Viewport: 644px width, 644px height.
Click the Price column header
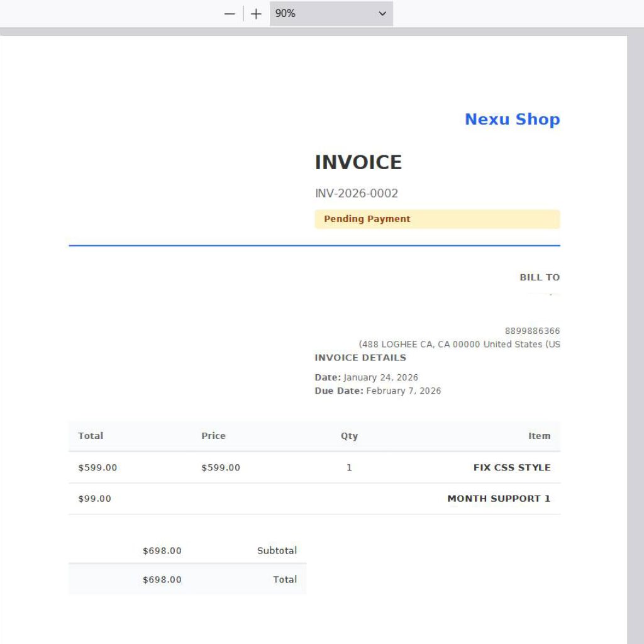[x=213, y=436]
